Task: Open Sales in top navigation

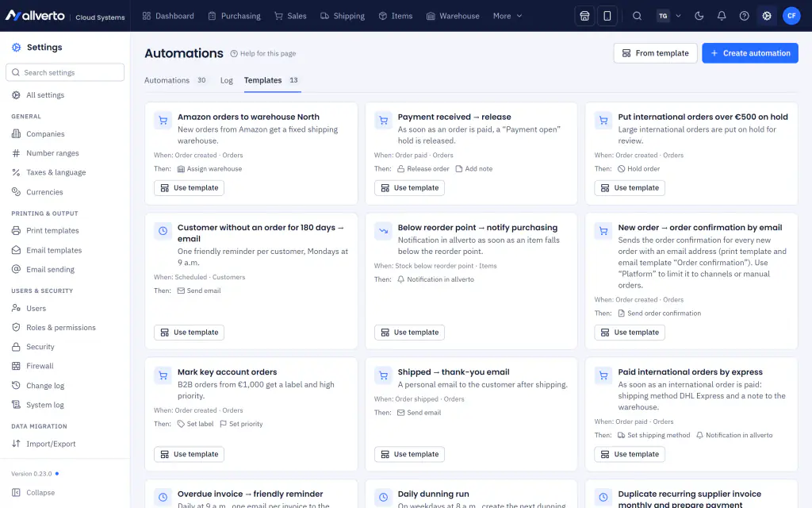Action: (290, 16)
